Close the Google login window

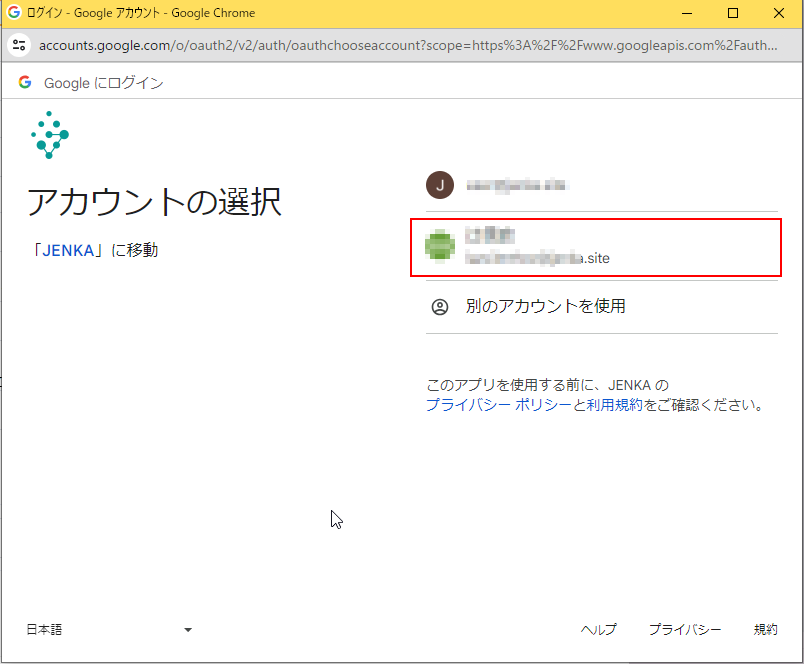pyautogui.click(x=778, y=13)
